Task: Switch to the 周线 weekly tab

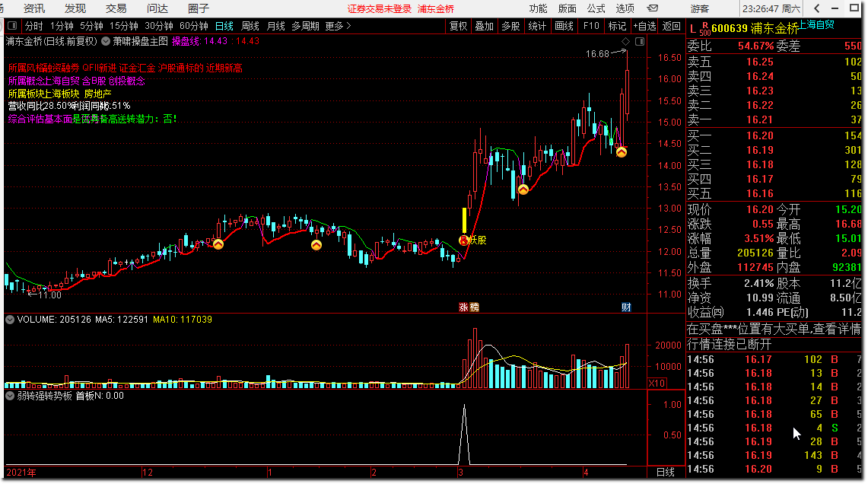Action: point(250,26)
